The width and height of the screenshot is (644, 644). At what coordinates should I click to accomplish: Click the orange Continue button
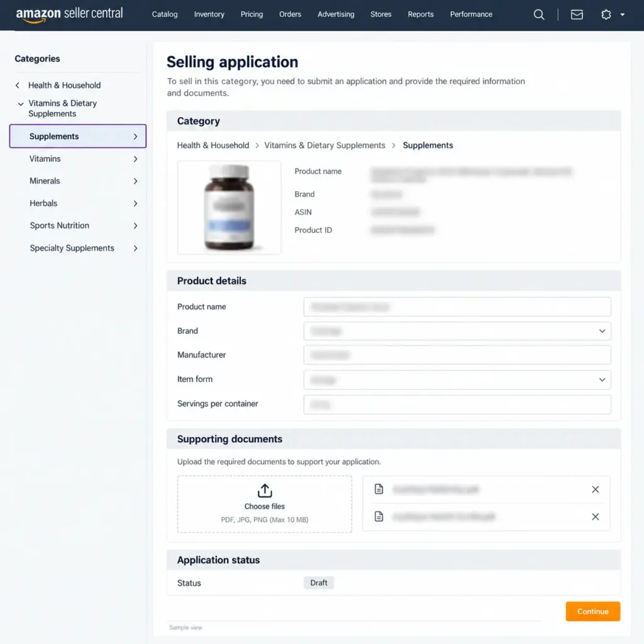(592, 611)
